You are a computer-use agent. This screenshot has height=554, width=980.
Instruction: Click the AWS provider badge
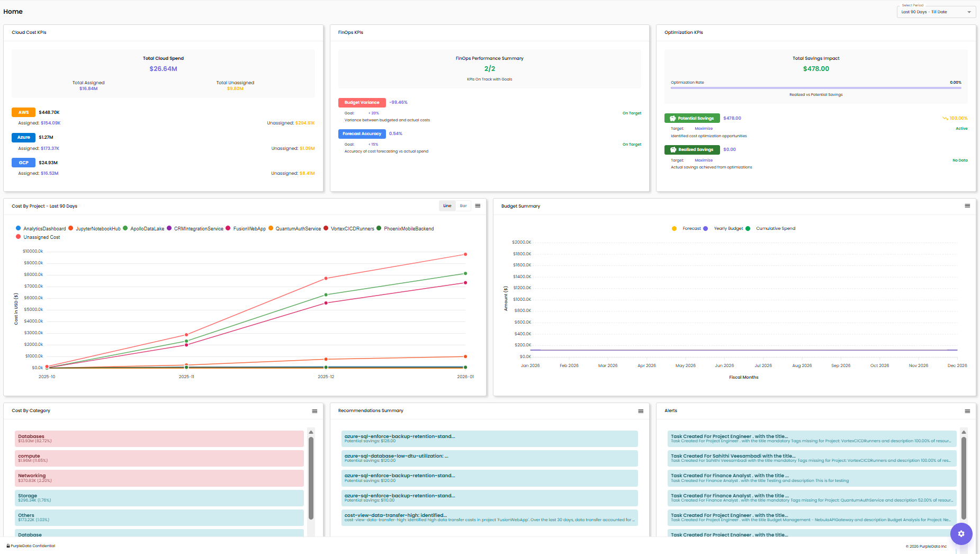click(x=23, y=112)
